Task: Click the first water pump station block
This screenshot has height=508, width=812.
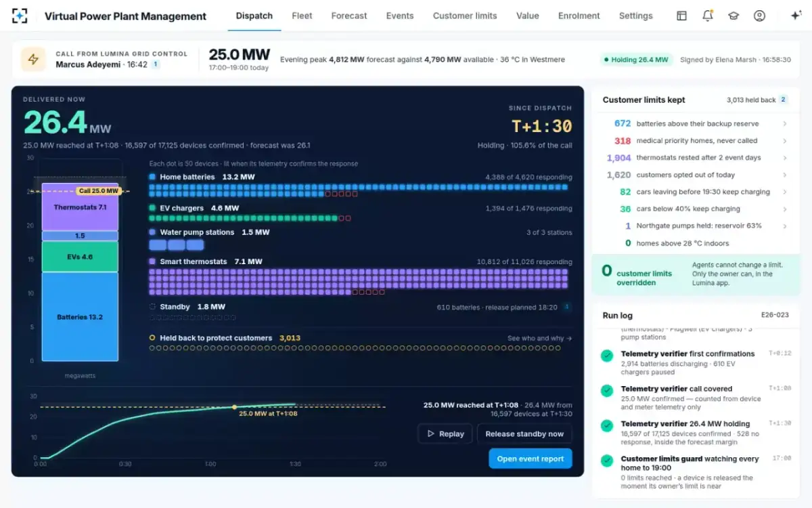Action: [x=157, y=245]
